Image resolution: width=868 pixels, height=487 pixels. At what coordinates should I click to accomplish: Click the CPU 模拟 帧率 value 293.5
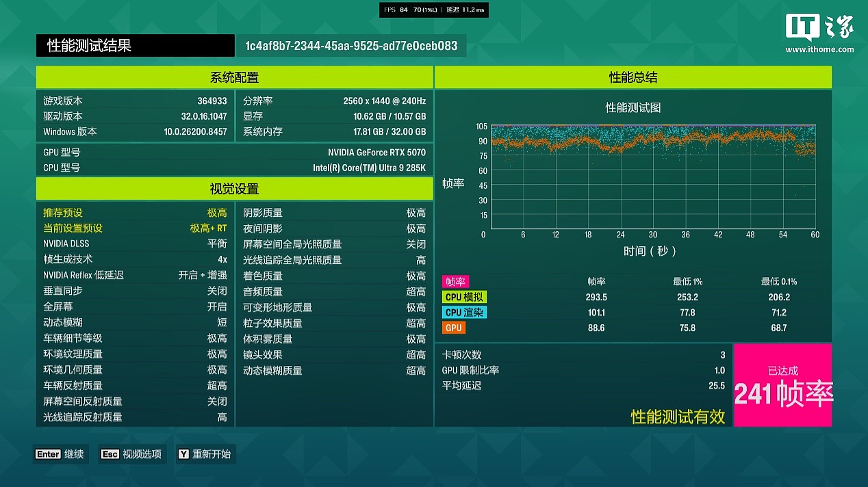596,297
